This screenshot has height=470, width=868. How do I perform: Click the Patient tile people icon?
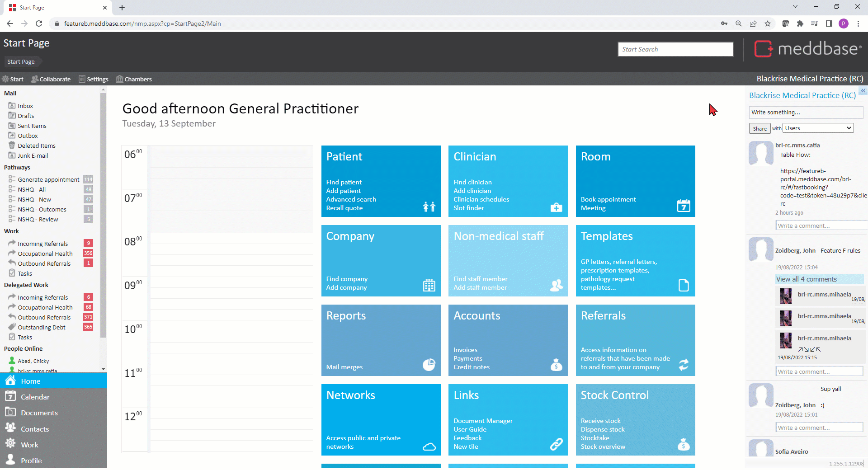coord(429,207)
